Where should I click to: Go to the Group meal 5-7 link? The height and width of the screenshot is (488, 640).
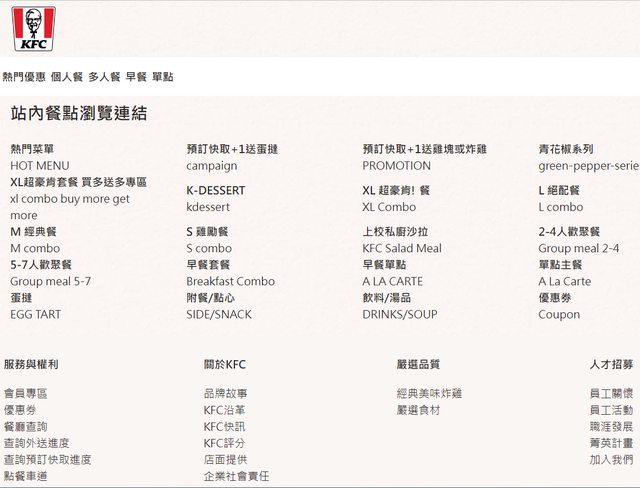tap(50, 282)
